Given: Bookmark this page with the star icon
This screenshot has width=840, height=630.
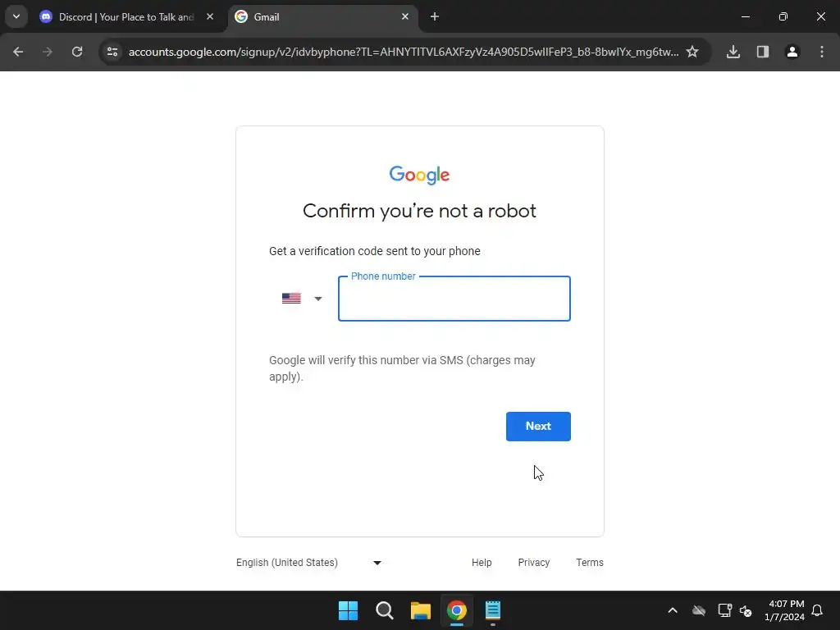Looking at the screenshot, I should [692, 52].
